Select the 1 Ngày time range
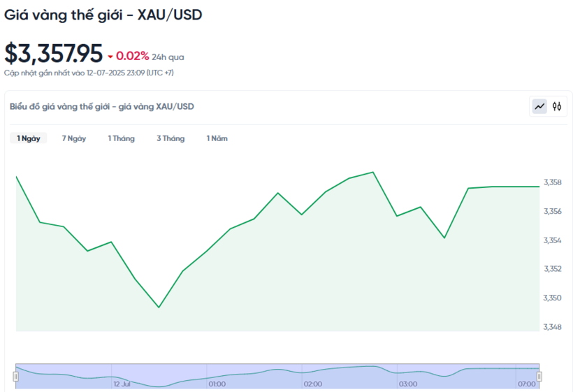The image size is (573, 392). 29,138
